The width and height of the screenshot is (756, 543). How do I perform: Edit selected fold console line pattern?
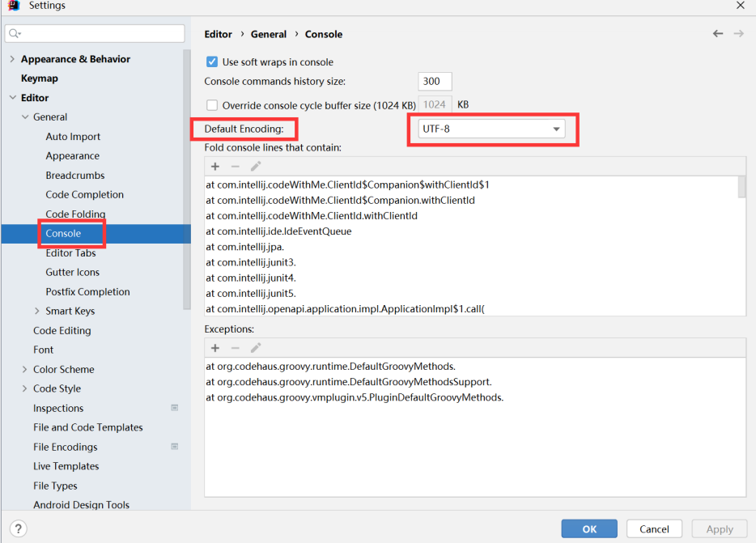[256, 167]
